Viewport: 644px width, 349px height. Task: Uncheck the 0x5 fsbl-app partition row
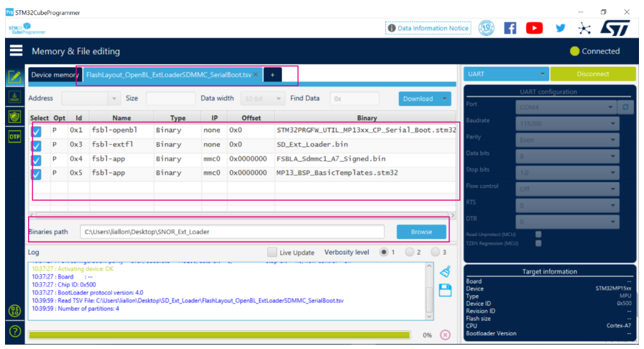(x=36, y=174)
